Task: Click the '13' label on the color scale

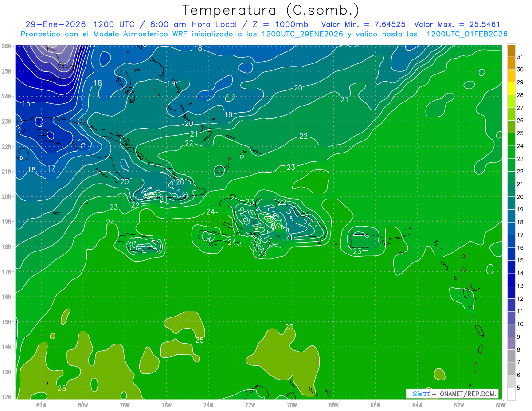Action: coord(520,286)
